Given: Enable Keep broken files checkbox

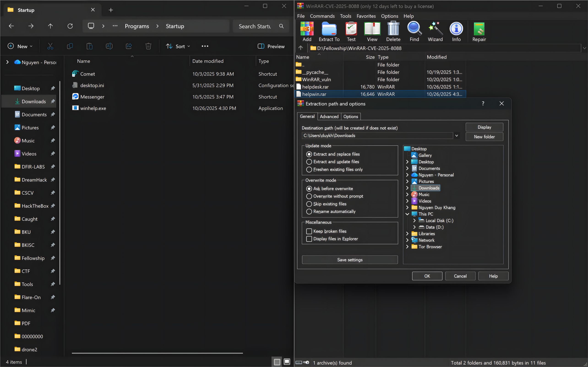Looking at the screenshot, I should pyautogui.click(x=309, y=231).
